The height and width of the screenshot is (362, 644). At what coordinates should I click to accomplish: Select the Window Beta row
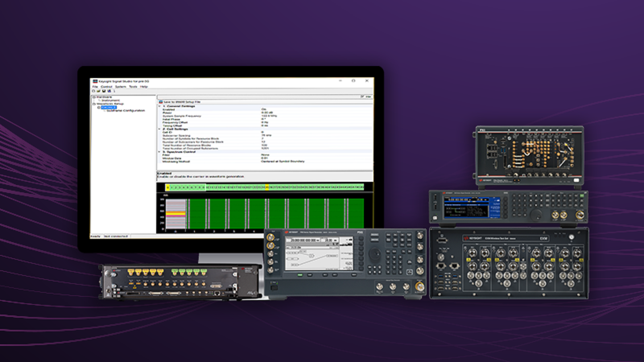265,158
